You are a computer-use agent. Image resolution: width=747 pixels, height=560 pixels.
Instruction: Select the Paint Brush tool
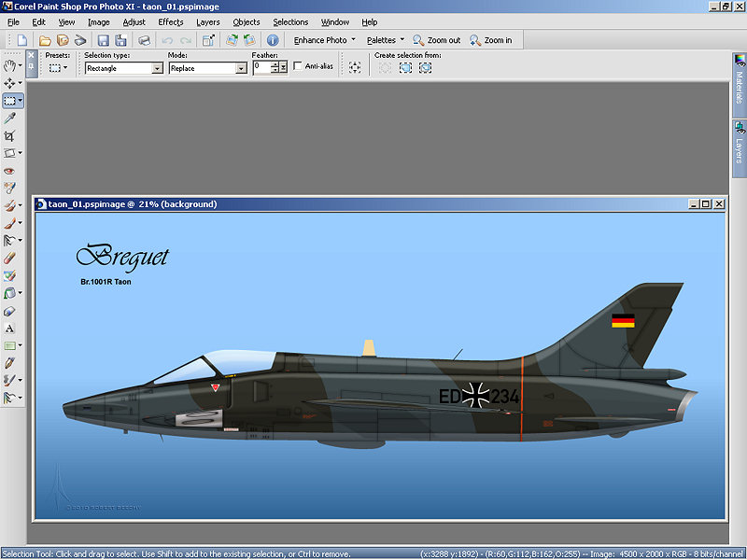pos(9,223)
